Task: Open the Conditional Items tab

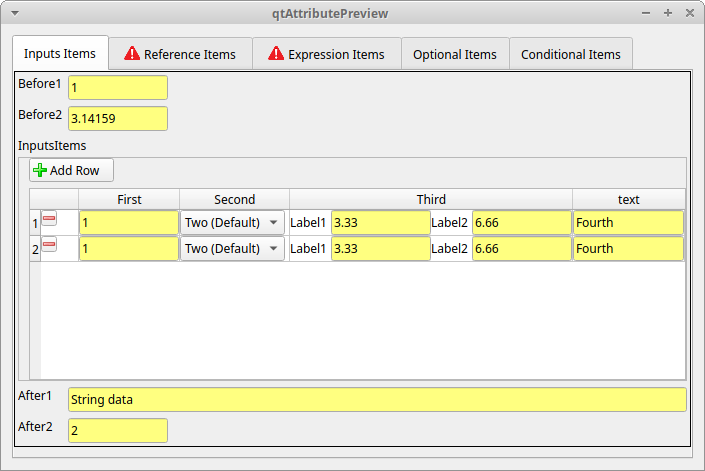Action: [x=570, y=54]
